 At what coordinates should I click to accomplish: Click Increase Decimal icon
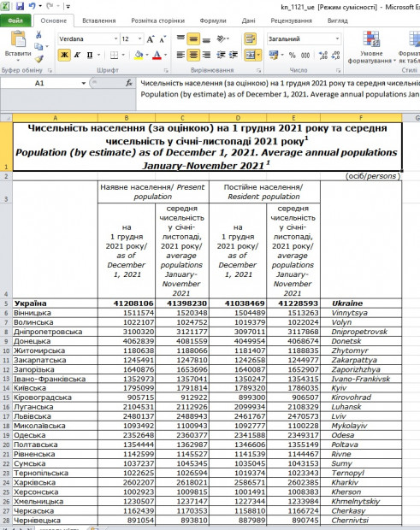tap(323, 55)
